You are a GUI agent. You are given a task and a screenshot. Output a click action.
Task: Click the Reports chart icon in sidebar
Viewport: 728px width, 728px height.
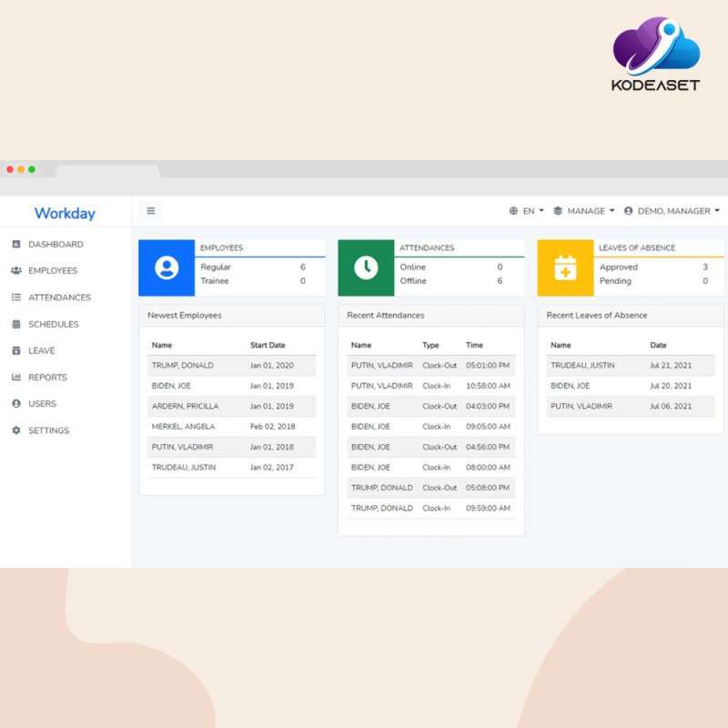16,378
